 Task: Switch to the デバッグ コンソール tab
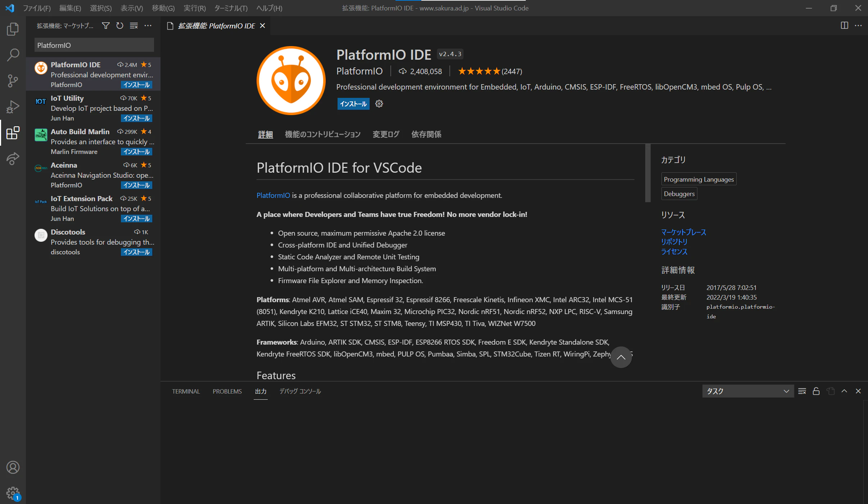300,391
